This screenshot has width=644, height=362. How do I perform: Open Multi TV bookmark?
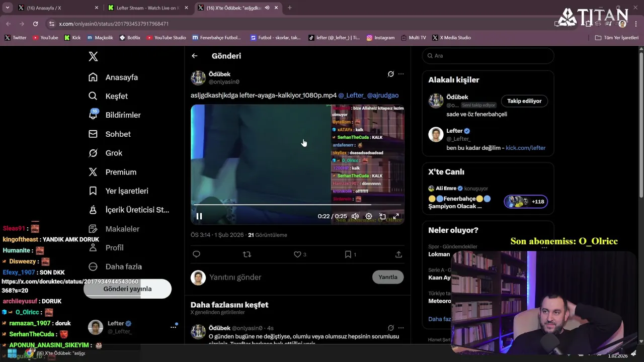pos(414,38)
